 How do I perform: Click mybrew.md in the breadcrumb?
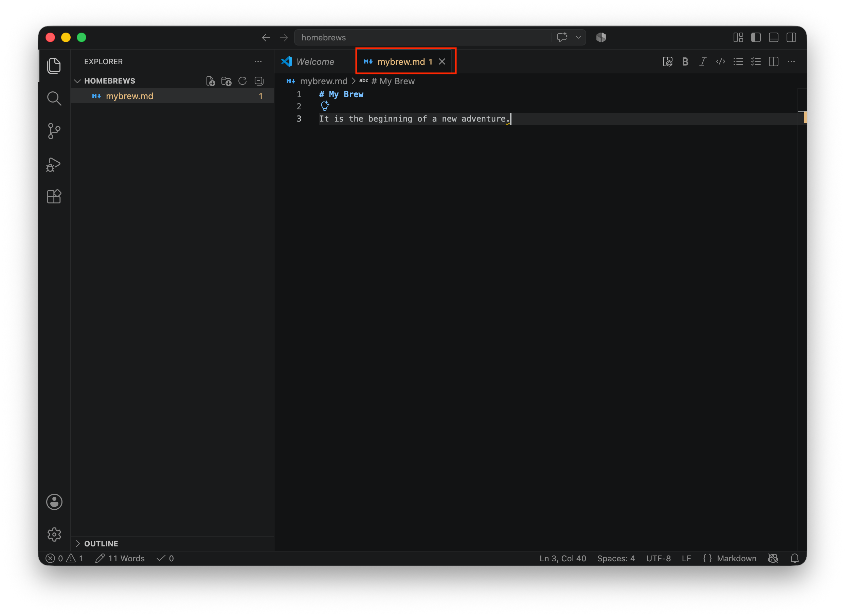[323, 81]
